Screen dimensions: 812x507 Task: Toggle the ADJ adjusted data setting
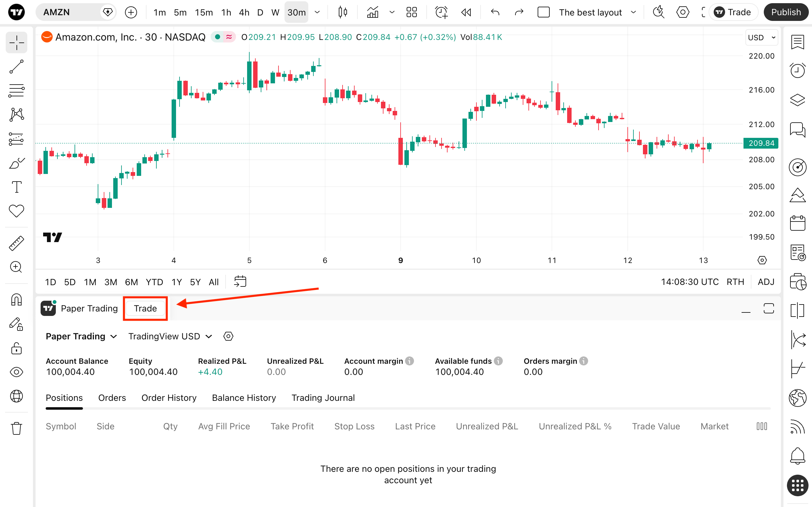click(x=766, y=282)
